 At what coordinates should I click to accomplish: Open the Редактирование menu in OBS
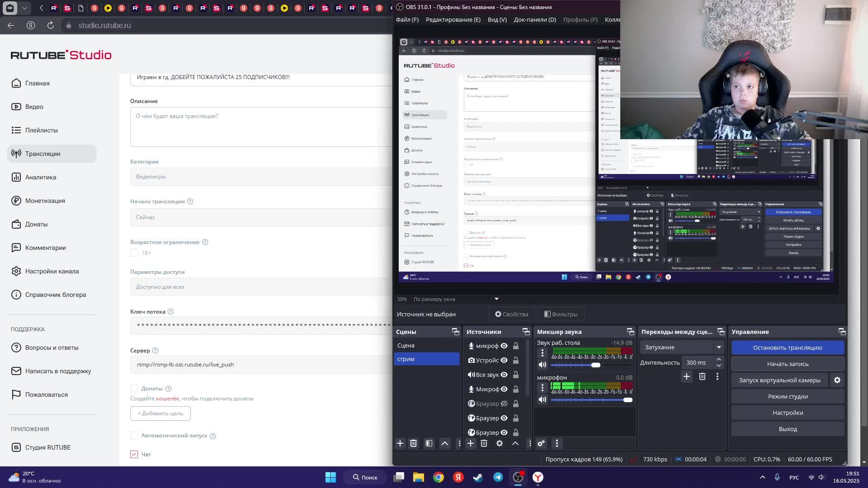[453, 20]
